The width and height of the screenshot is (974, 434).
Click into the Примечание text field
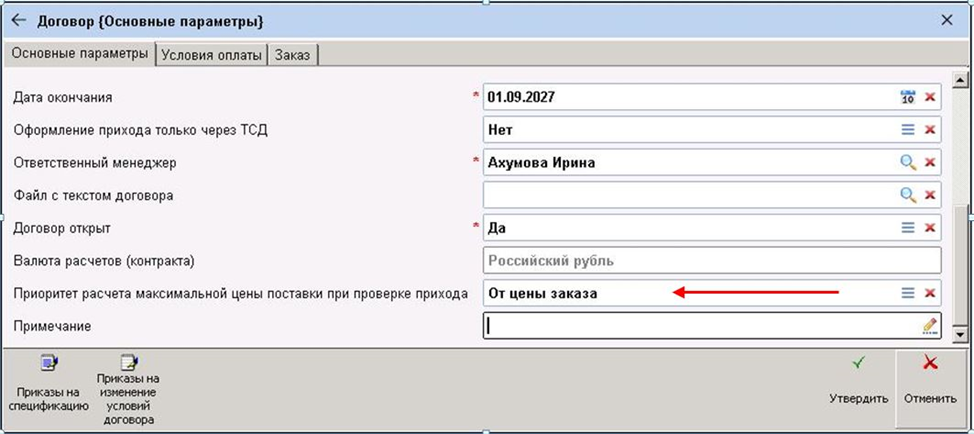tap(700, 325)
